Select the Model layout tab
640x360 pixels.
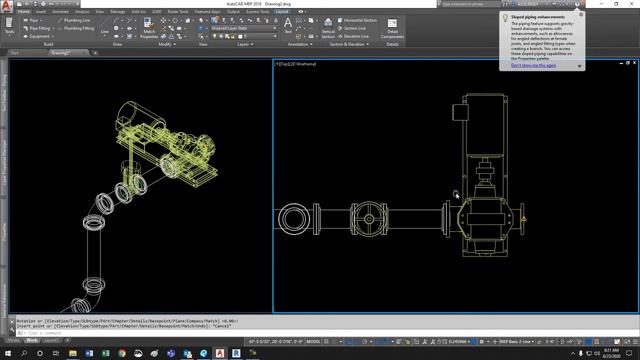pos(13,340)
